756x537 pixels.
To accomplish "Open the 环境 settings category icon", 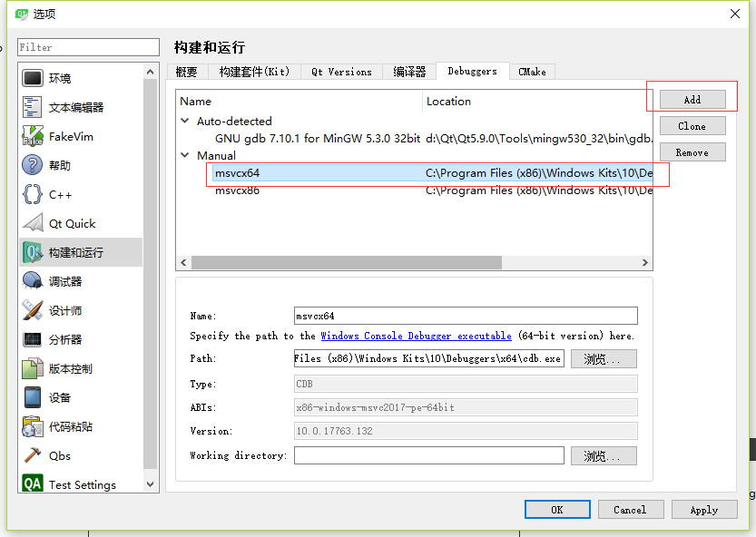I will pyautogui.click(x=33, y=78).
